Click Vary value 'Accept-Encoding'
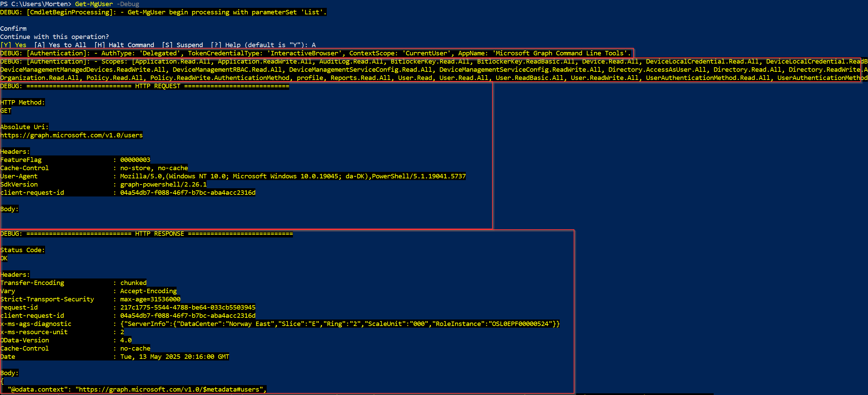This screenshot has width=868, height=395. 149,291
